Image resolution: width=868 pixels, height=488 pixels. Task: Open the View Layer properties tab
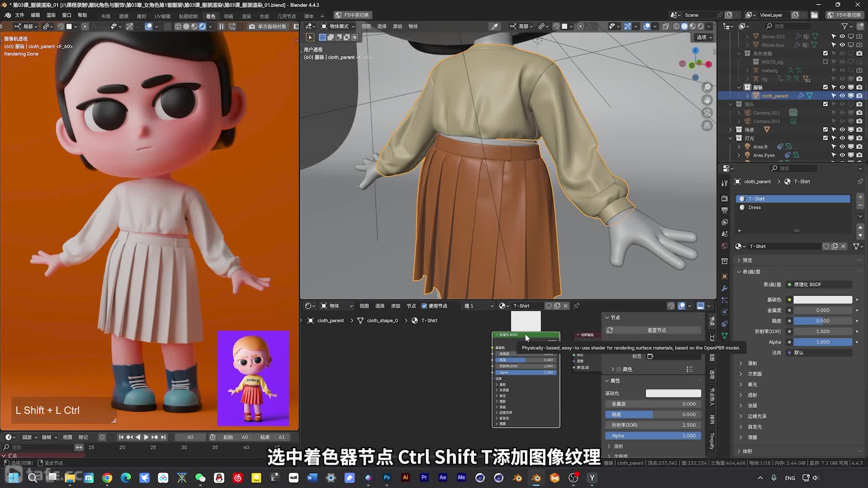tap(725, 222)
